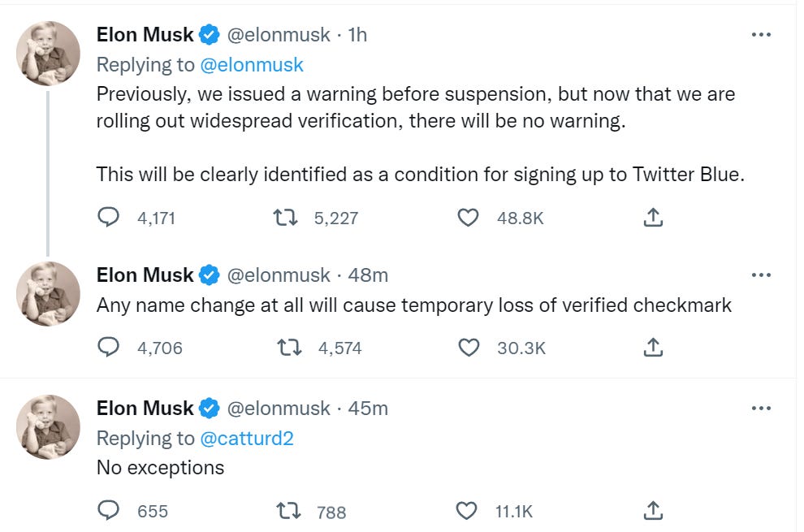Image resolution: width=804 pixels, height=532 pixels.
Task: Share the Twitter Blue suspension warning tweet
Action: (654, 218)
